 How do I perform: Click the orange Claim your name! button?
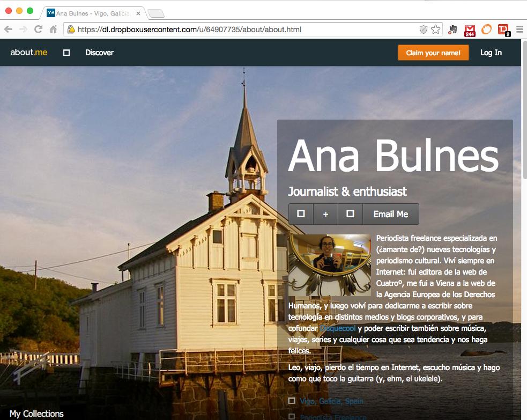433,53
